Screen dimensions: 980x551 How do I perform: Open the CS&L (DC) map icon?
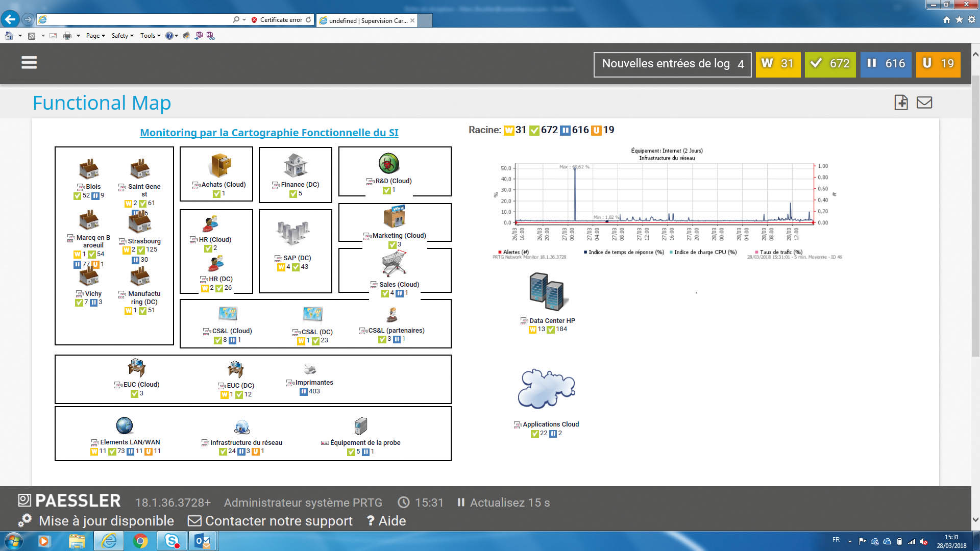pyautogui.click(x=312, y=313)
